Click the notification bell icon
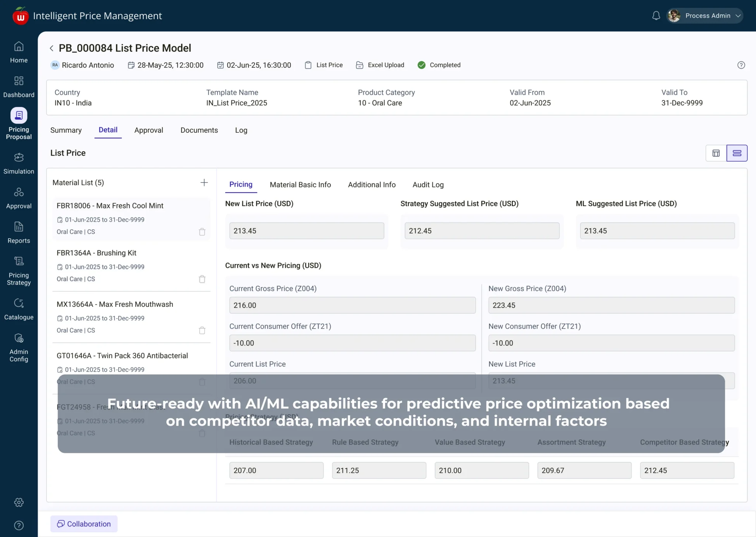This screenshot has width=756, height=537. (x=656, y=15)
